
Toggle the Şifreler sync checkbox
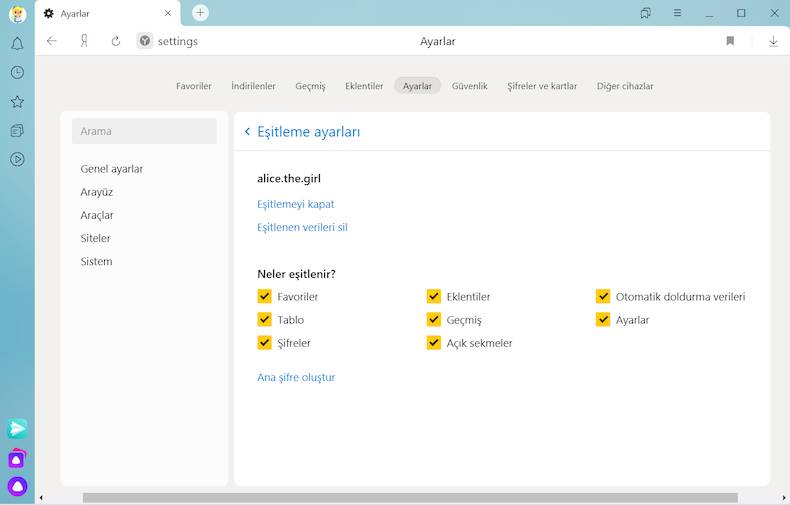(x=265, y=343)
